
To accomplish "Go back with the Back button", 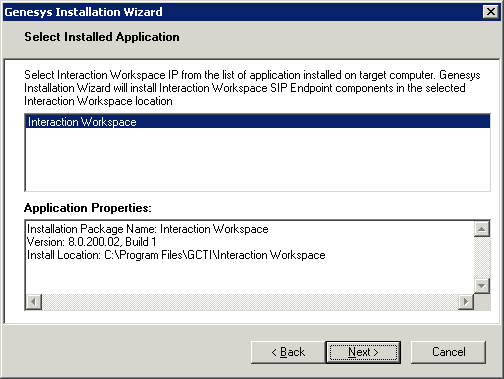I will [x=288, y=352].
